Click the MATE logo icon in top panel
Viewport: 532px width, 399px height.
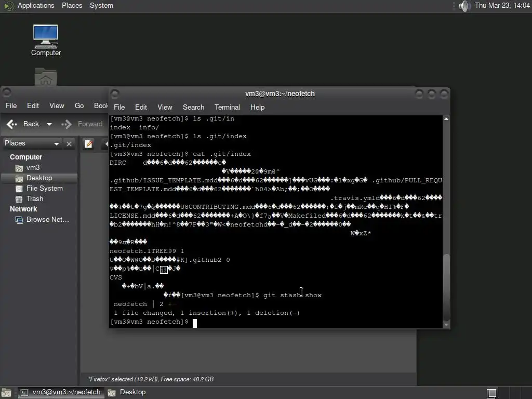[8, 6]
